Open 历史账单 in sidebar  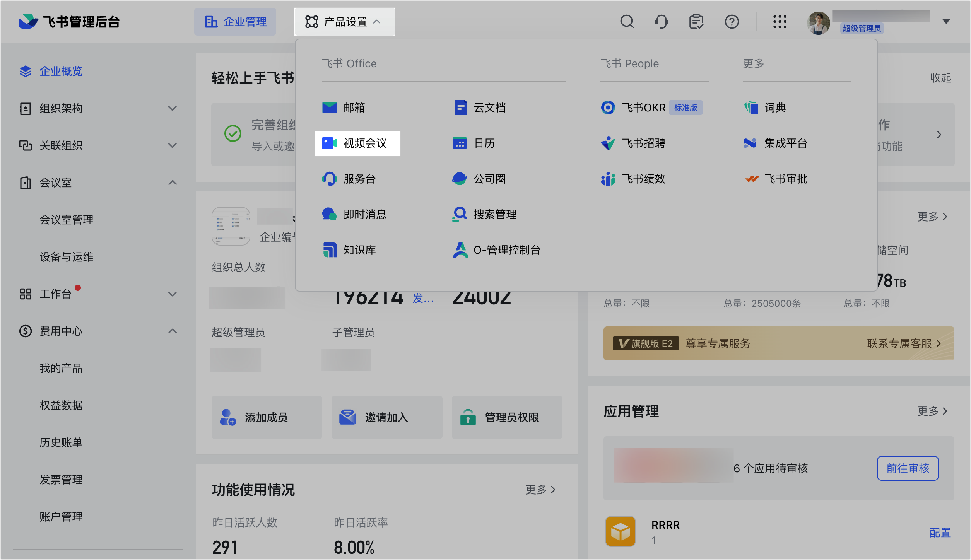(61, 442)
